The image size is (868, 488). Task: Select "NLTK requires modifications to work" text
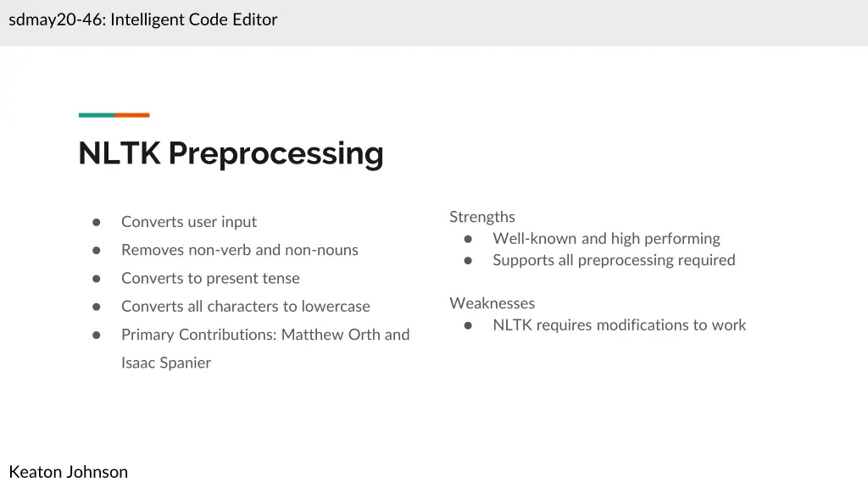tap(620, 325)
